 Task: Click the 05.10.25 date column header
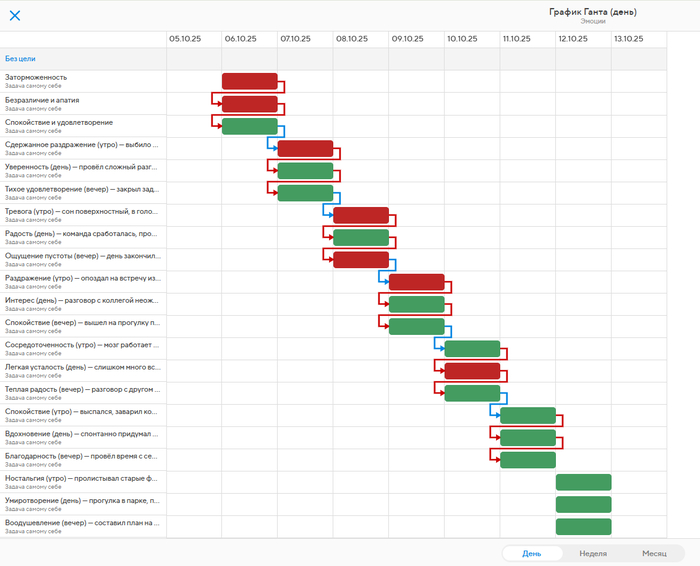coord(185,39)
